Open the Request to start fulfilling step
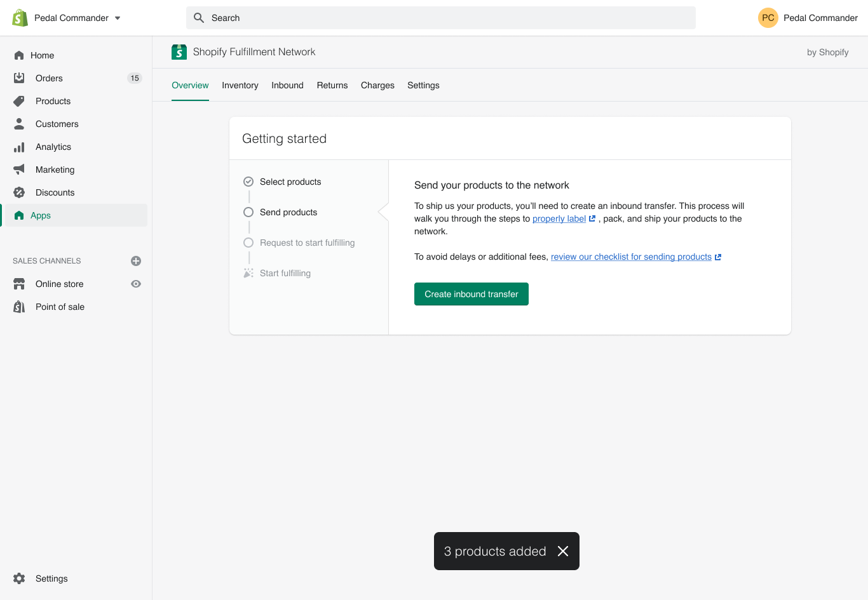Screen dimensions: 868x600 (x=308, y=243)
